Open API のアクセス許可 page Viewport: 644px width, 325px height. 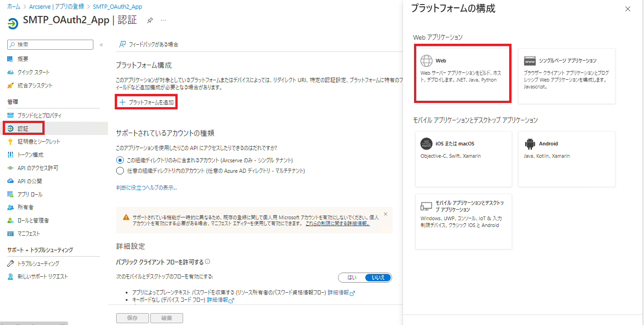pos(36,167)
